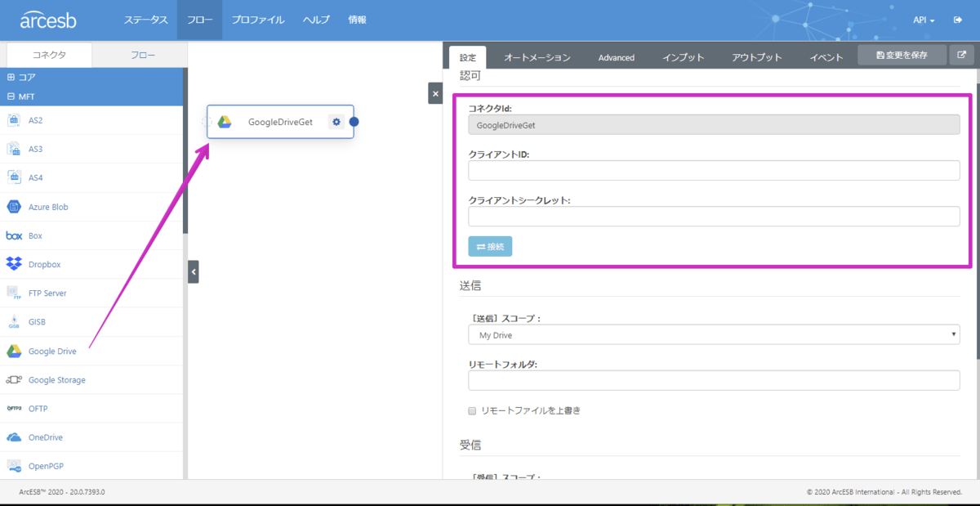Open the 情報 menu
The height and width of the screenshot is (506, 980).
(x=357, y=20)
